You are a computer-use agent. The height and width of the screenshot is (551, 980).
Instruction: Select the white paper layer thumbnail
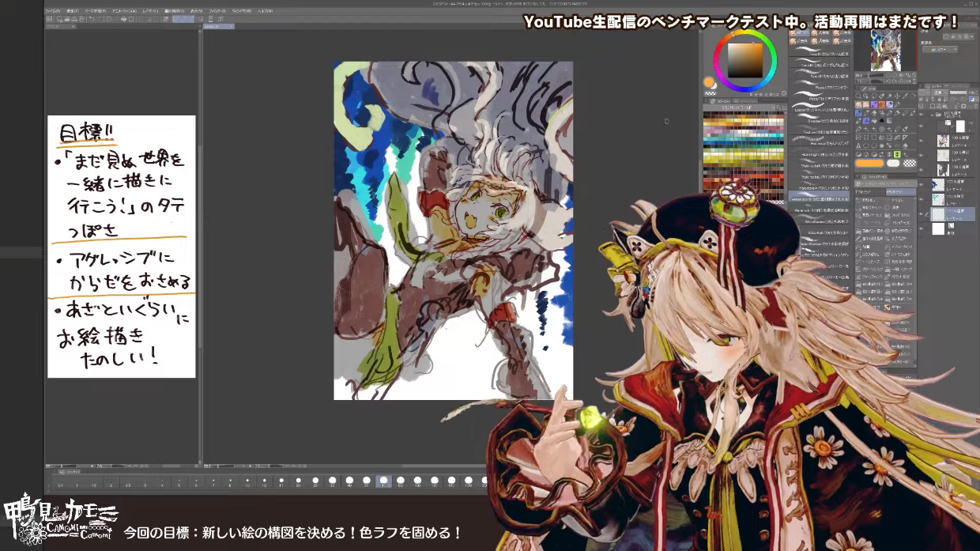pos(938,228)
